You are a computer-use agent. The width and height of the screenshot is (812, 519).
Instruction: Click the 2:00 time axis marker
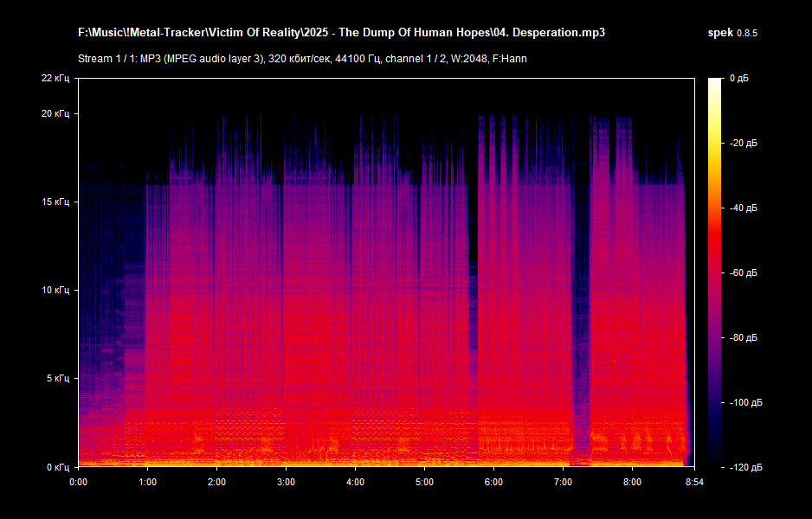click(x=216, y=482)
